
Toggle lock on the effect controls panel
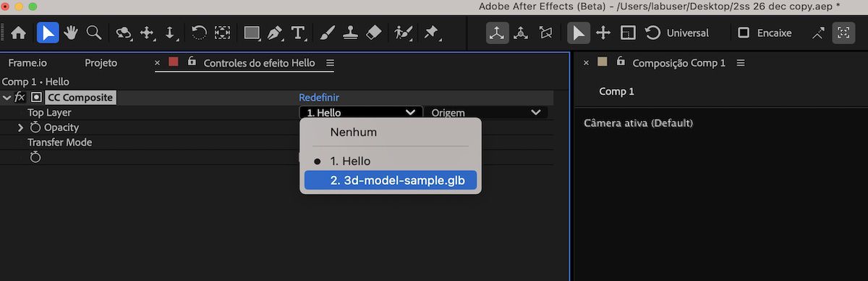[x=192, y=62]
